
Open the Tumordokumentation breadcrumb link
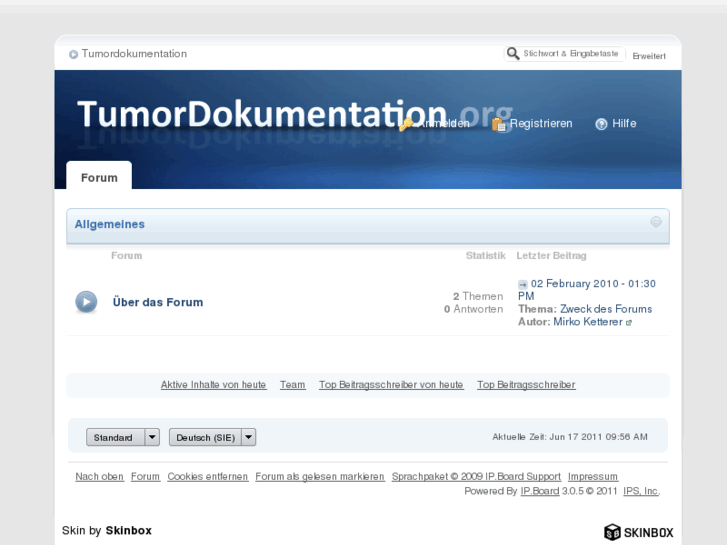(134, 54)
